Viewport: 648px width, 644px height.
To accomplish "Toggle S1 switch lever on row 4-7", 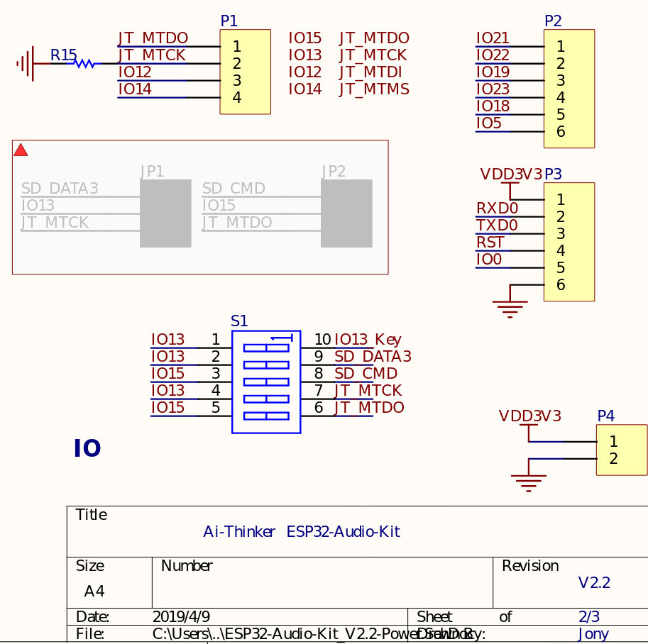I will click(x=266, y=399).
